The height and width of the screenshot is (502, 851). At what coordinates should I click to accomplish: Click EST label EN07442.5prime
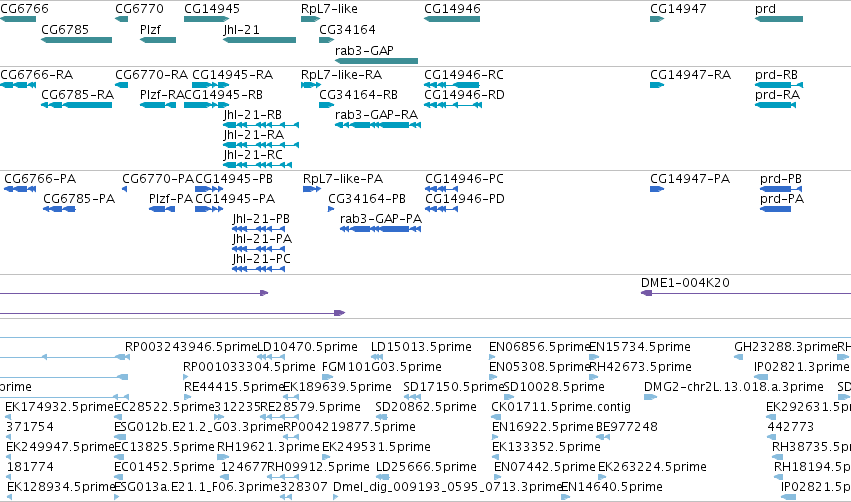(x=545, y=467)
